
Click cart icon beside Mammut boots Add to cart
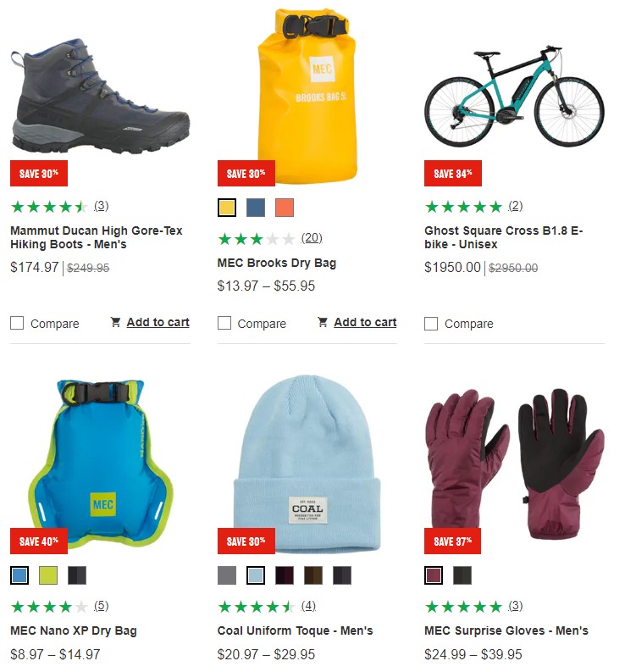pyautogui.click(x=115, y=322)
